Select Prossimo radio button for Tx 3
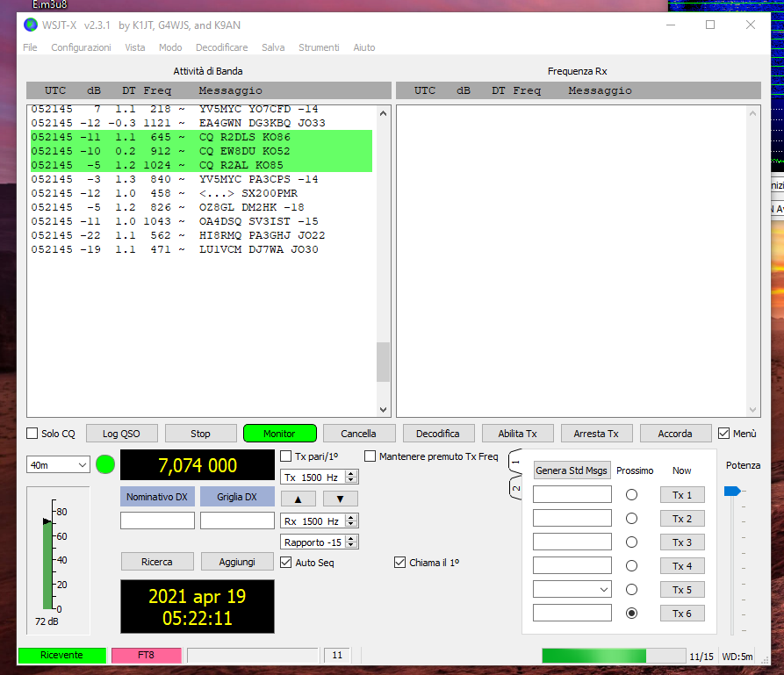Viewport: 784px width, 675px height. coord(631,542)
